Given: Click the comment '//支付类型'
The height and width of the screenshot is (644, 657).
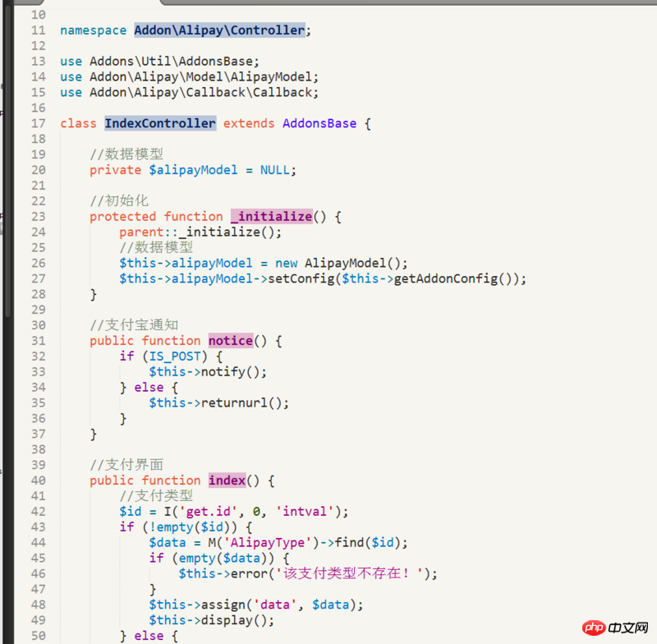Looking at the screenshot, I should [156, 496].
